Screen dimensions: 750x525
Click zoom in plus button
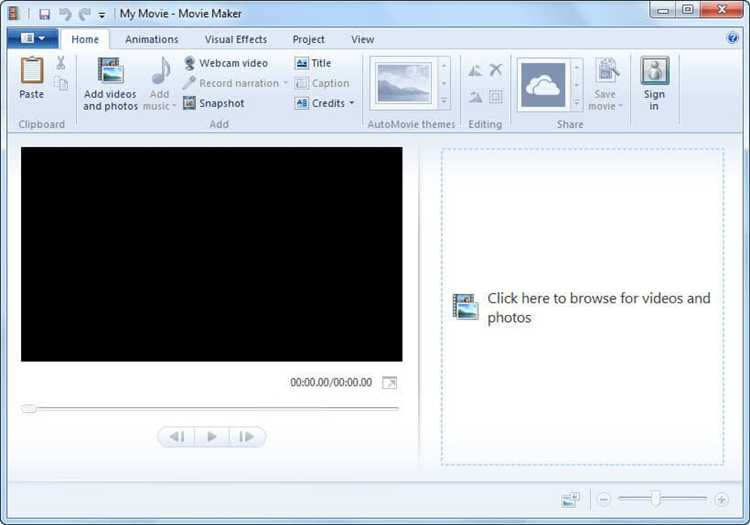pos(721,500)
